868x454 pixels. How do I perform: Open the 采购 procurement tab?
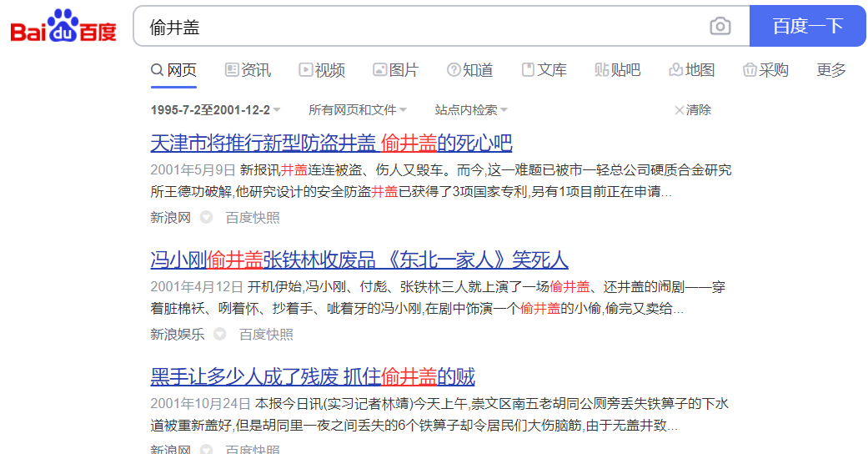tap(765, 70)
